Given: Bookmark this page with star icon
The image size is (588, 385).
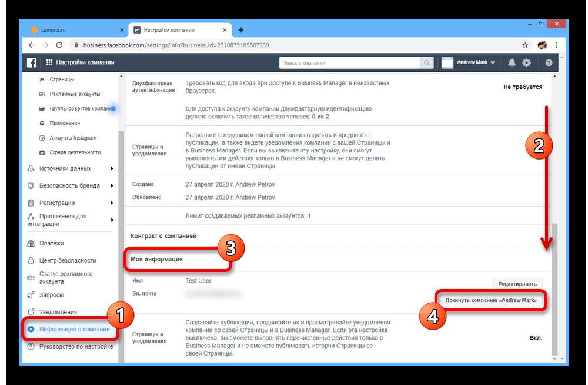Looking at the screenshot, I should [525, 45].
